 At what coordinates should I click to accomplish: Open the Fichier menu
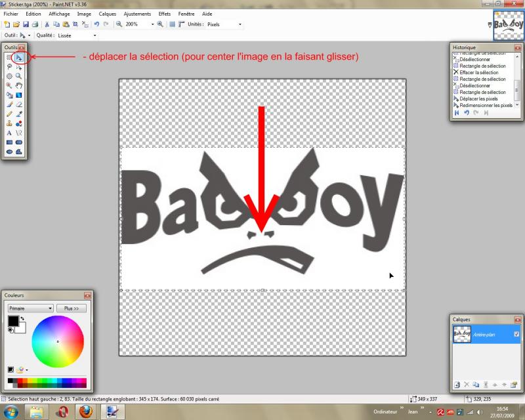(x=11, y=14)
